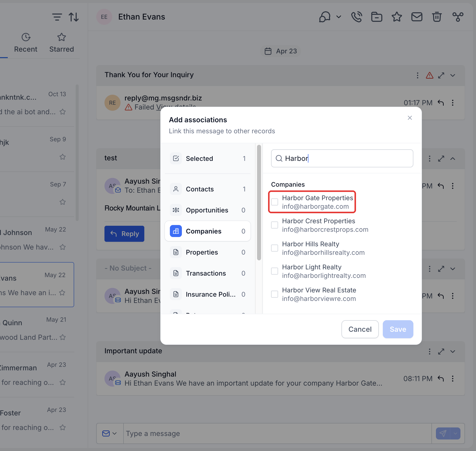Open more options on 01:17 PM message
The height and width of the screenshot is (451, 476).
tap(453, 103)
